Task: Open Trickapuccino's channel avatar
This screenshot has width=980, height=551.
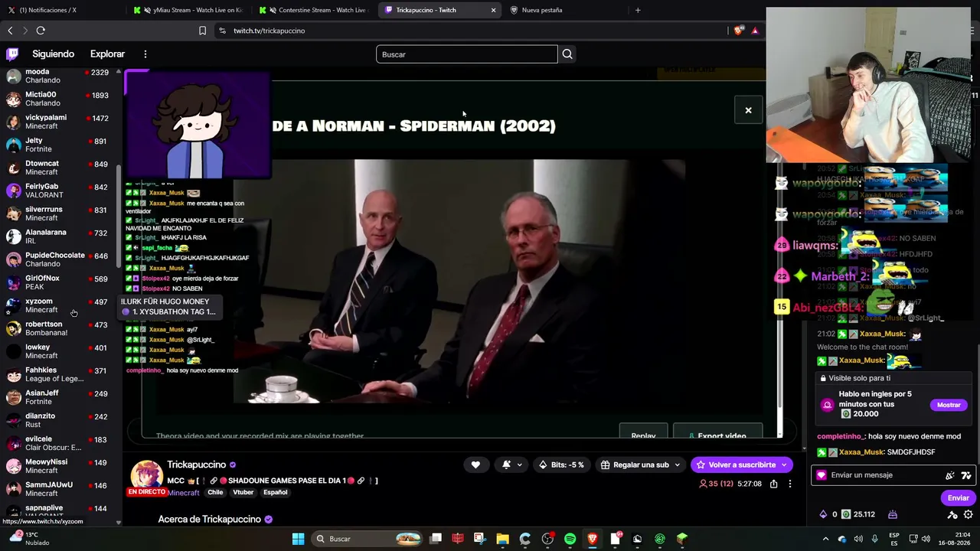Action: point(146,475)
